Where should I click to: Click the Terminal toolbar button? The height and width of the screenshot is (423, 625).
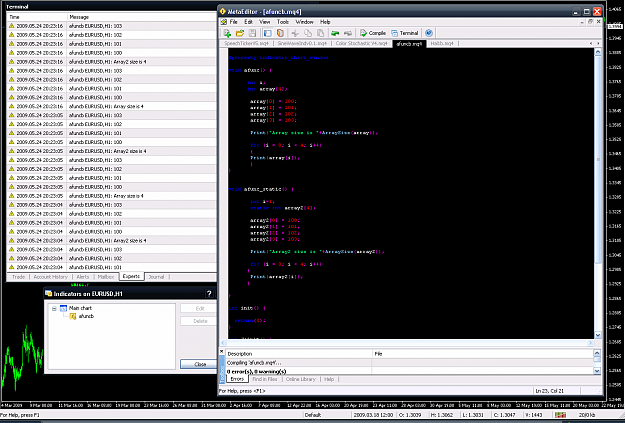pos(405,33)
